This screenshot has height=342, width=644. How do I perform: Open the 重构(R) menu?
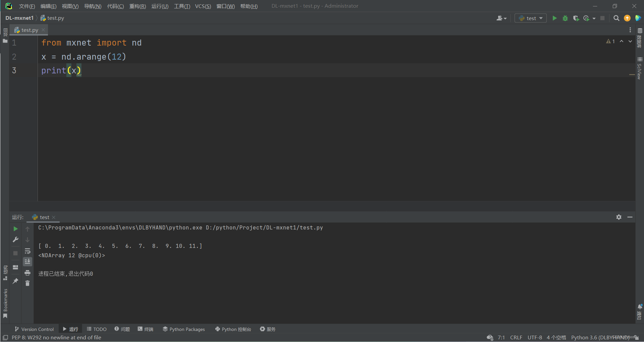click(137, 6)
